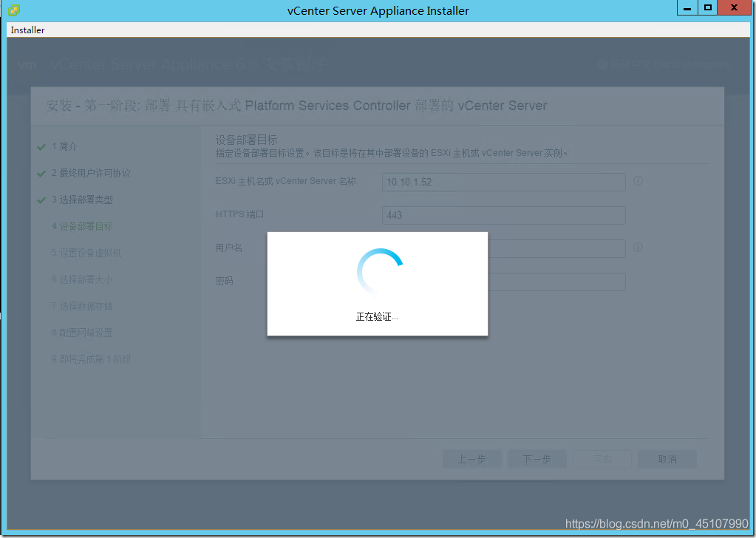Select step 1 简介 in the wizard
Screen dimensions: 756x538
pyautogui.click(x=64, y=146)
